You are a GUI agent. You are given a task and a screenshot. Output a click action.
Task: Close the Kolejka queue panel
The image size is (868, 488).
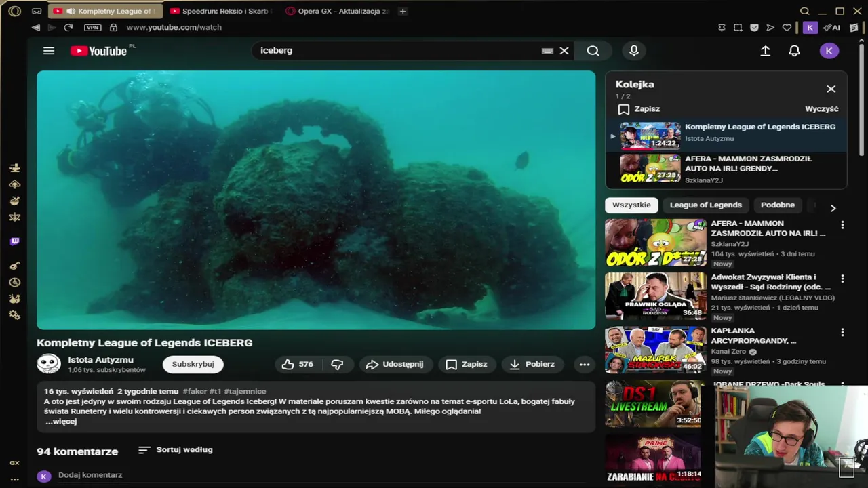[x=831, y=89]
